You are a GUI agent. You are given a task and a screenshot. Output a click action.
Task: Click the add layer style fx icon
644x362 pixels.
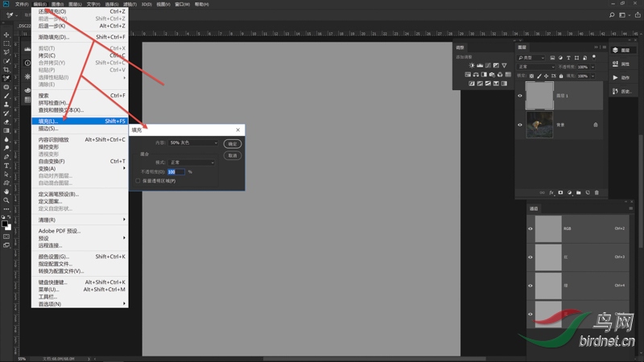coord(551,193)
